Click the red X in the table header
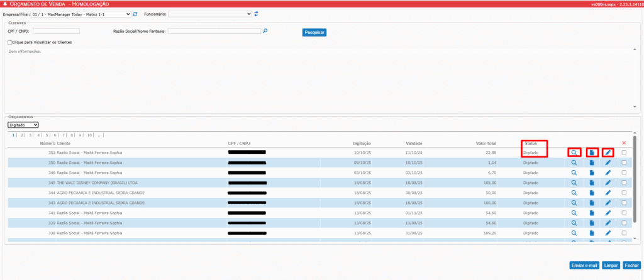 click(x=624, y=143)
